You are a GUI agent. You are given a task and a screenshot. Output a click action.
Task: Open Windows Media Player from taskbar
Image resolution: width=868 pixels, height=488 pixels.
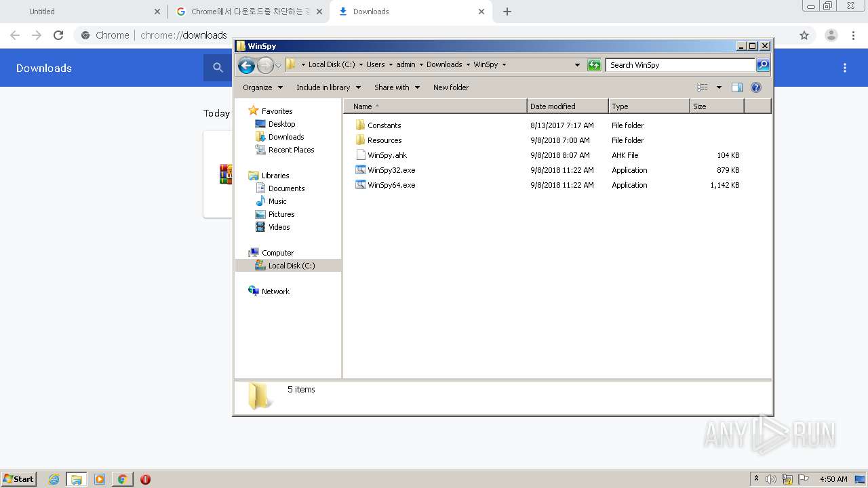pos(100,479)
